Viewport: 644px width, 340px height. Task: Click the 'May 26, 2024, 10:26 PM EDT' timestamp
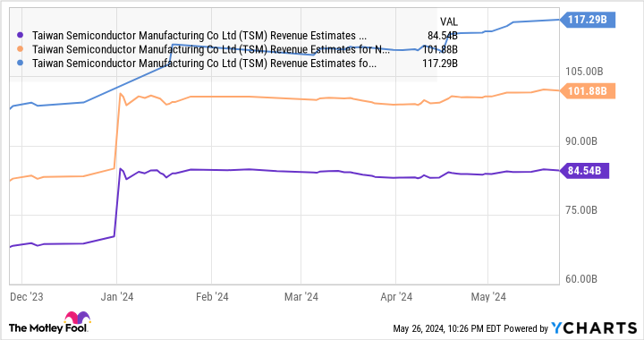447,328
